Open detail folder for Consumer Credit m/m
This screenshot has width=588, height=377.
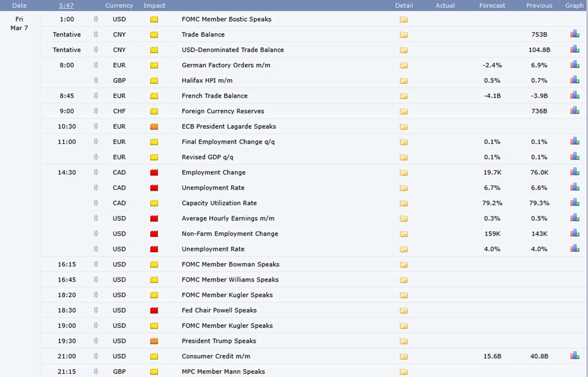(404, 356)
